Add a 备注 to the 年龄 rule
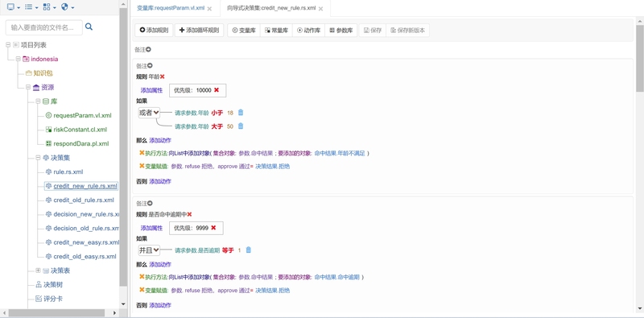This screenshot has height=318, width=644. click(x=150, y=65)
